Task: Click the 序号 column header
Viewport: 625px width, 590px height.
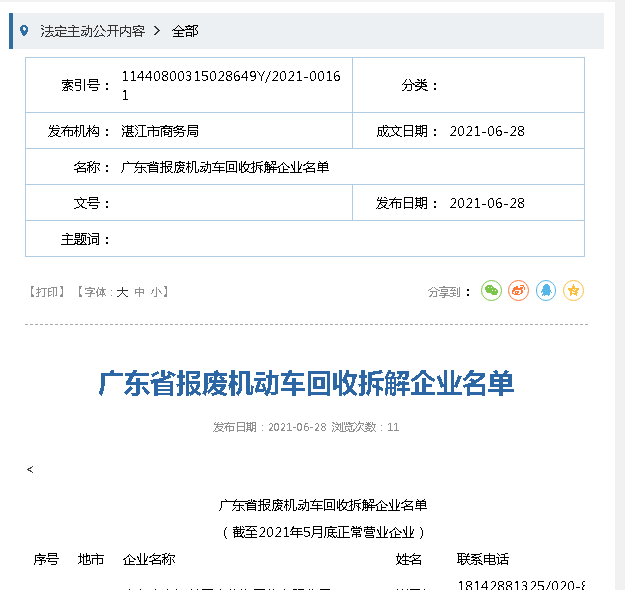Action: tap(46, 559)
